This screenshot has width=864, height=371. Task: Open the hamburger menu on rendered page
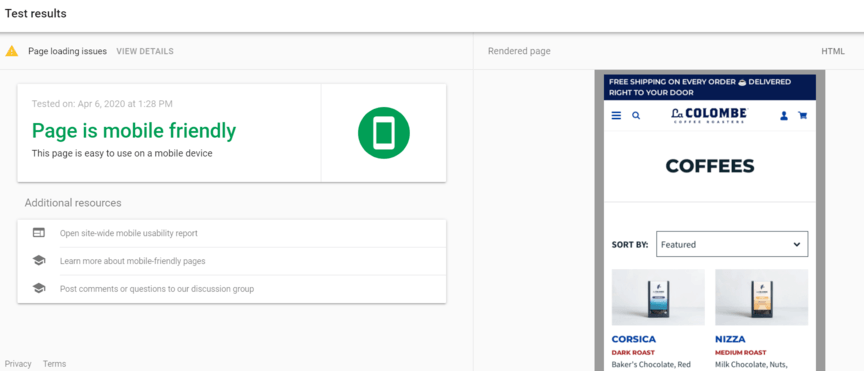(617, 116)
